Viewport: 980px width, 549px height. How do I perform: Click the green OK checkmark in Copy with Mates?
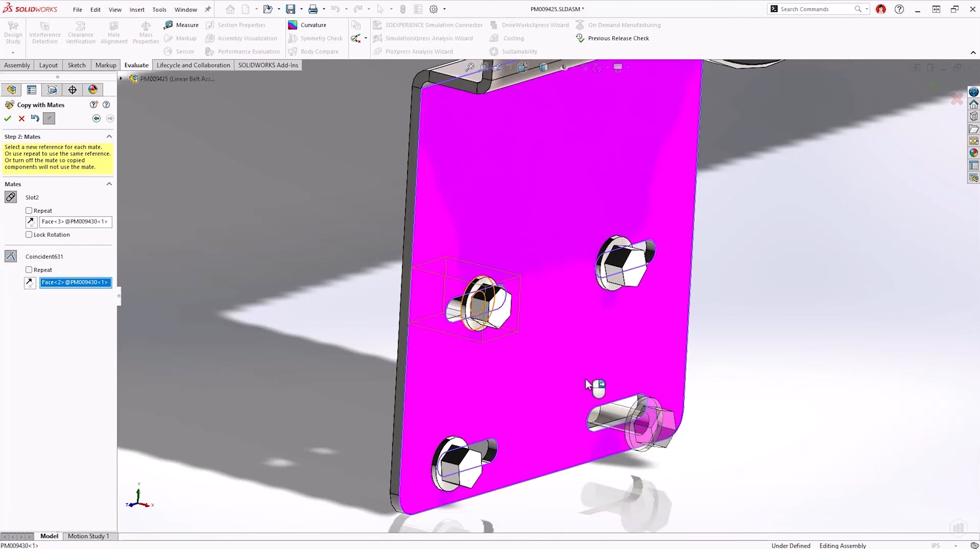pyautogui.click(x=8, y=118)
